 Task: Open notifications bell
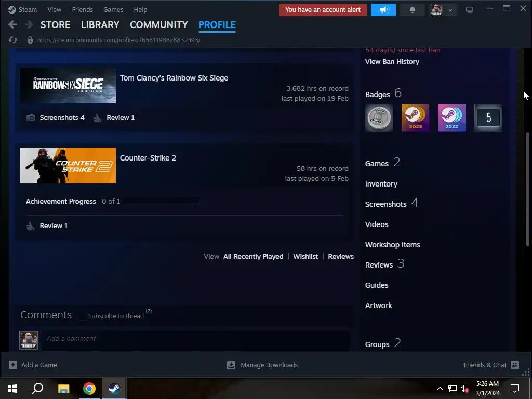click(412, 10)
